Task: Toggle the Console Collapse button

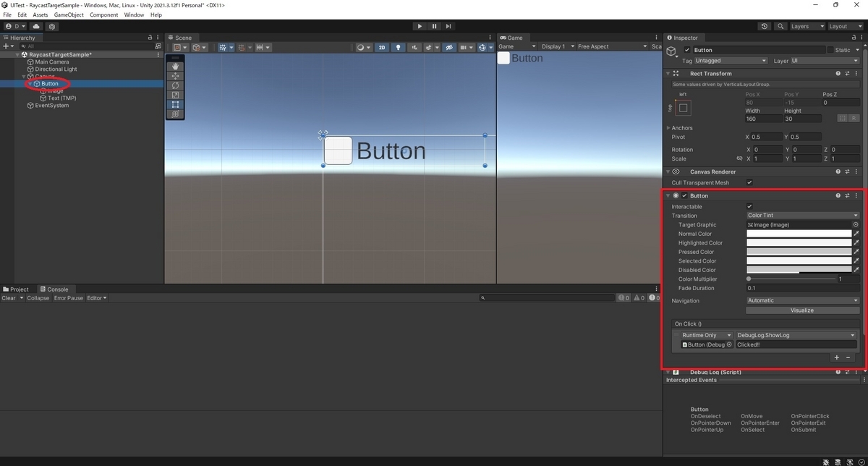Action: (38, 298)
